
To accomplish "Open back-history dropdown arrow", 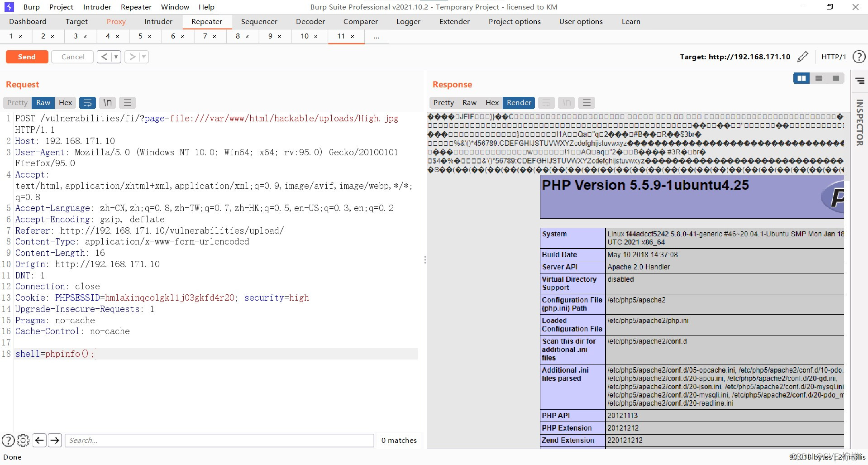I will pos(116,57).
